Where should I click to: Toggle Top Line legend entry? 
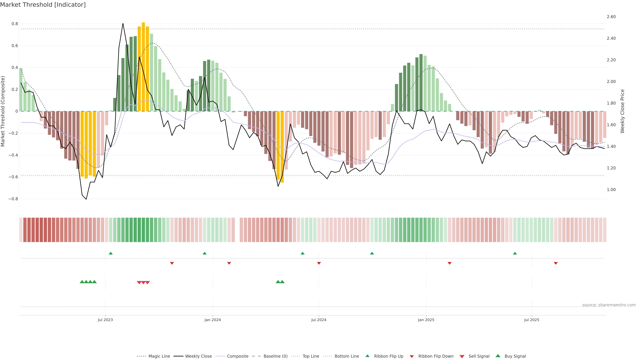(x=311, y=356)
